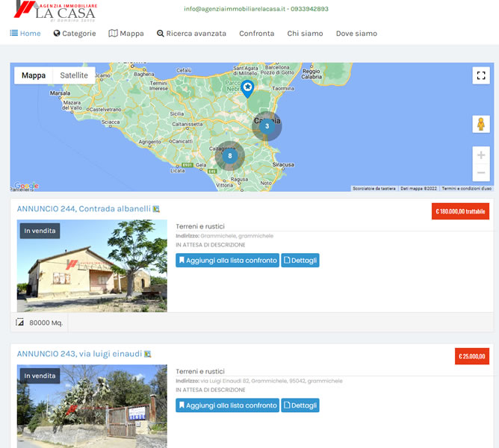Click the La Casa agency logo
Image resolution: width=499 pixels, height=448 pixels.
coord(56,11)
